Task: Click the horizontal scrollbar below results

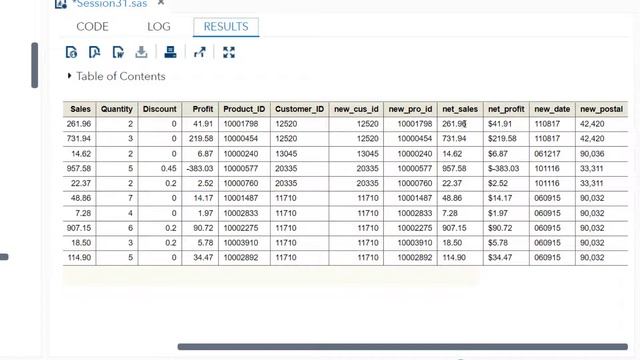Action: point(402,347)
